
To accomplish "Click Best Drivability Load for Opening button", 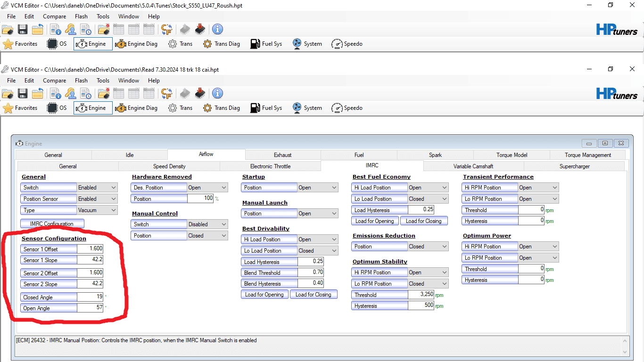I will pyautogui.click(x=264, y=295).
